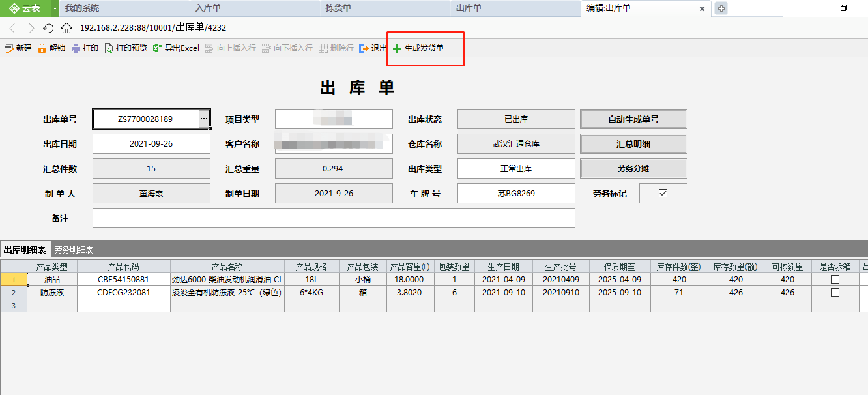Click cell 凌凌全有机防冻液-25℃

[227, 293]
